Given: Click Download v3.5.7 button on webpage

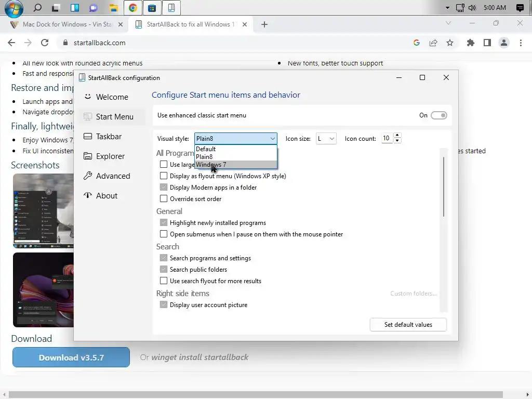Looking at the screenshot, I should [x=71, y=357].
